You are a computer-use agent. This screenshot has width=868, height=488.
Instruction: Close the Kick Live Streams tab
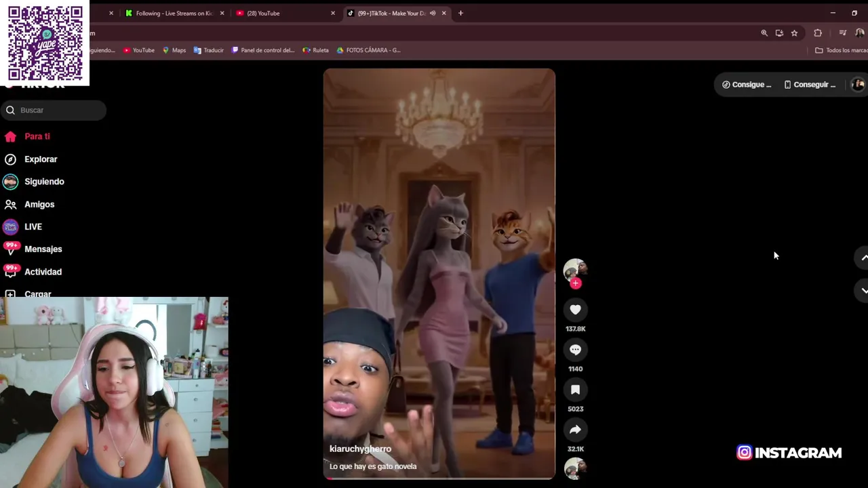point(222,13)
